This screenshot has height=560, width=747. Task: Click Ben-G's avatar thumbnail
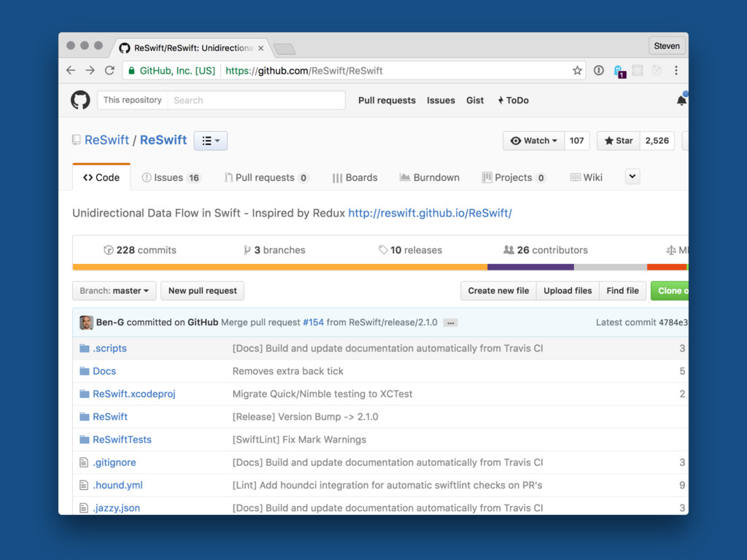(86, 322)
